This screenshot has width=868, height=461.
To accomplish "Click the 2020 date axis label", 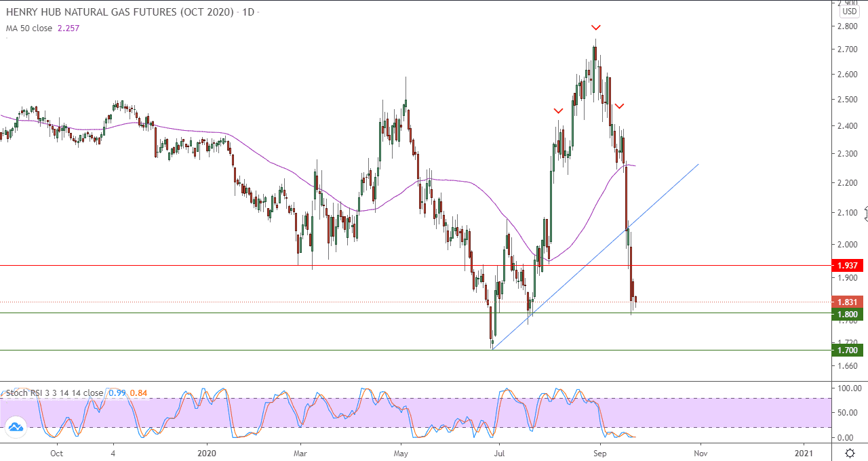I will click(207, 453).
